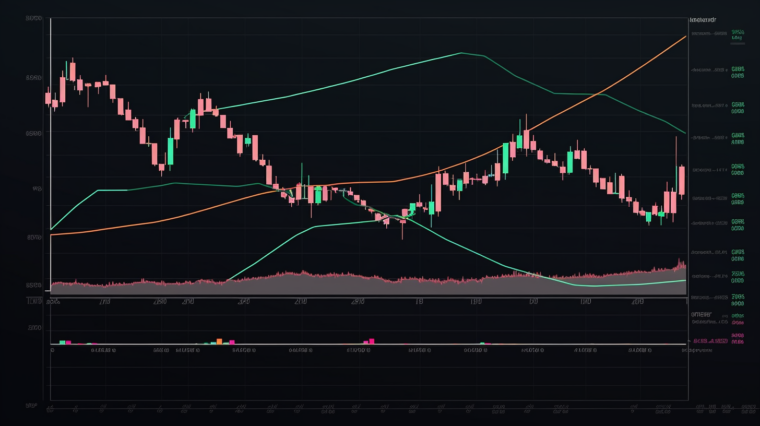Click the green bar at indicator panel's left edge
The height and width of the screenshot is (426, 760).
pyautogui.click(x=61, y=342)
